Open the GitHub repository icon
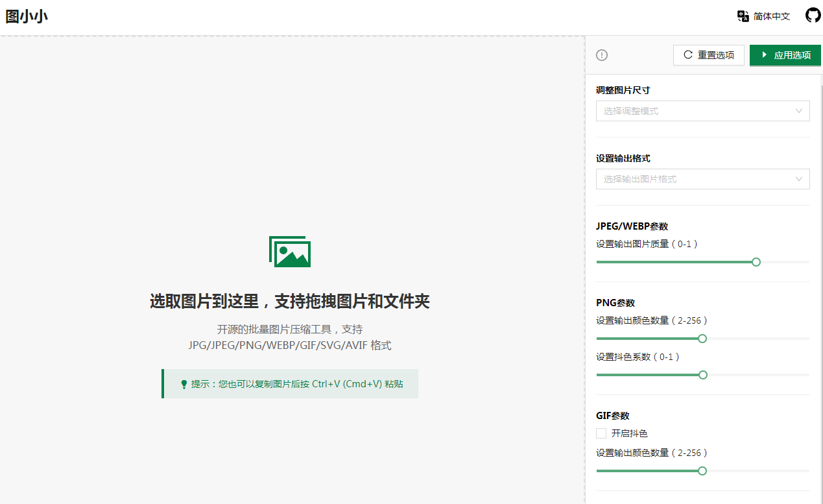This screenshot has height=504, width=823. [x=813, y=16]
